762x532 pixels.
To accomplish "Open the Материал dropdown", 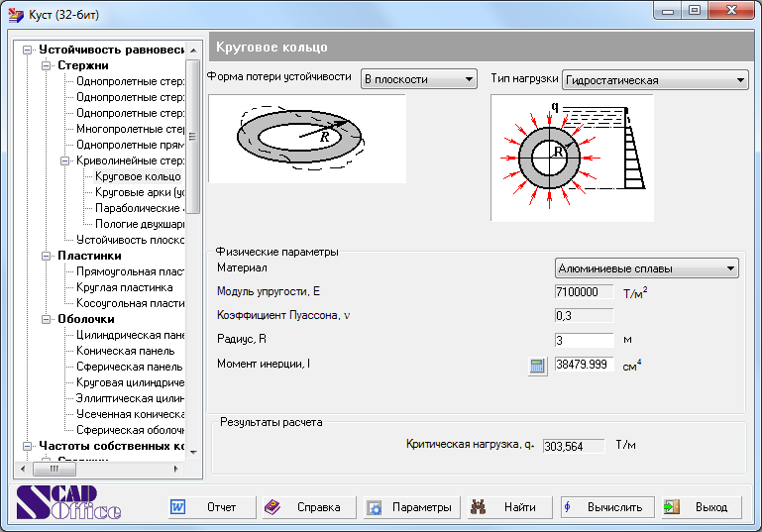I will click(x=646, y=267).
